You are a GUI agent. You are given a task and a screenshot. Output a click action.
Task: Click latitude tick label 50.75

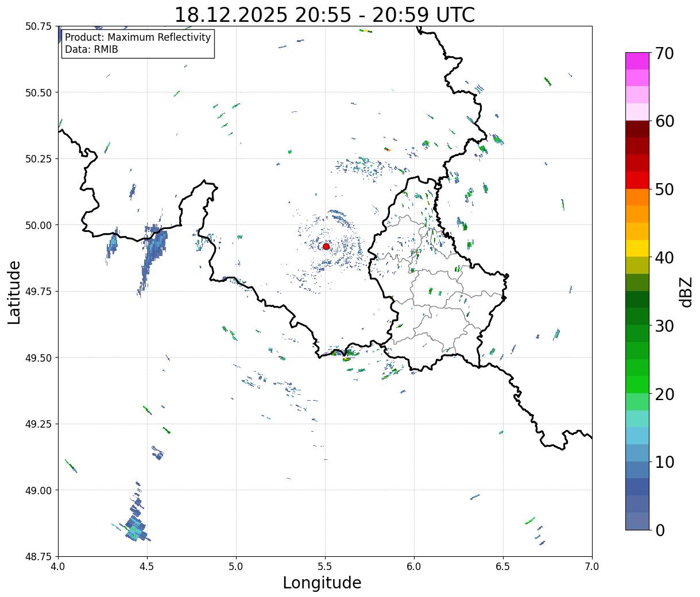(x=39, y=26)
